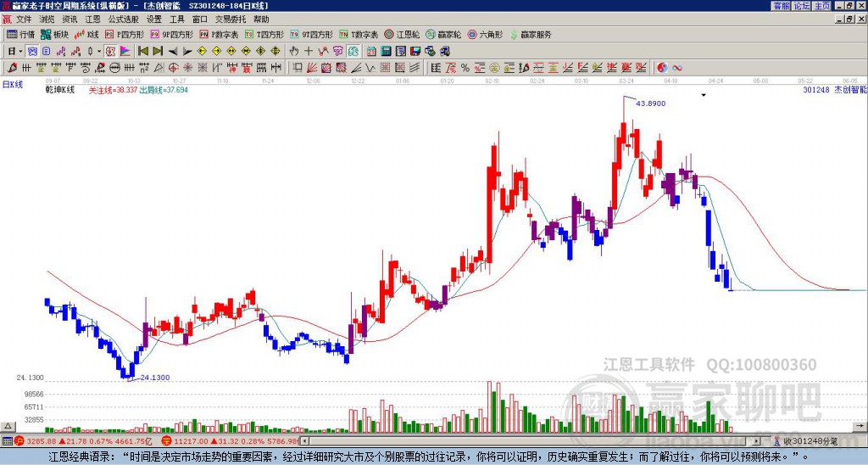Select the red pencil drawing tool
Screen dimensions: 868x465
[x=12, y=68]
